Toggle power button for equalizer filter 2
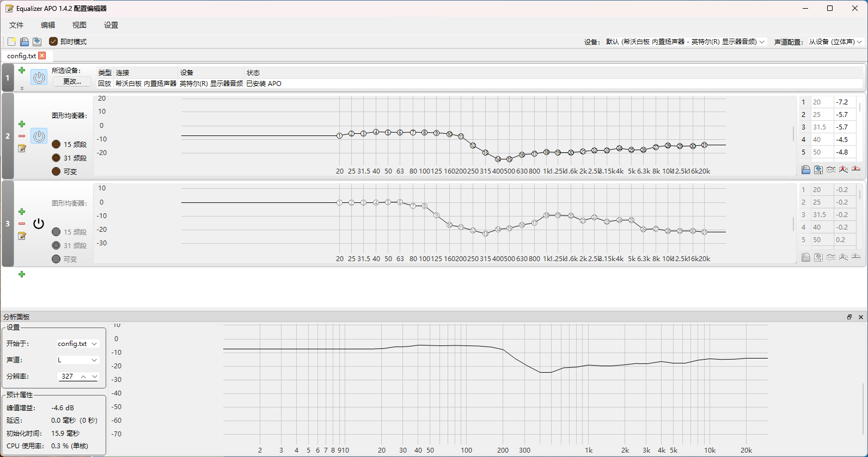Screen dimensions: 868x457 click(39, 136)
